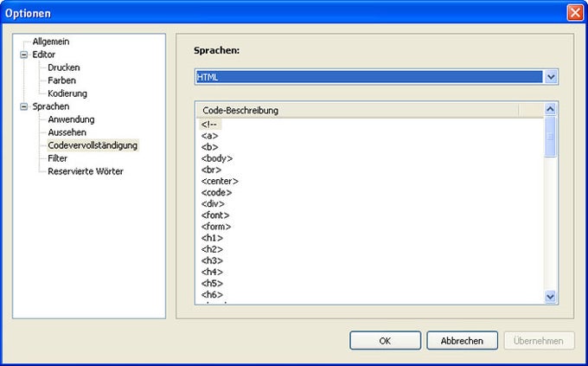Select the <center> list entry
The width and height of the screenshot is (588, 366).
[220, 181]
